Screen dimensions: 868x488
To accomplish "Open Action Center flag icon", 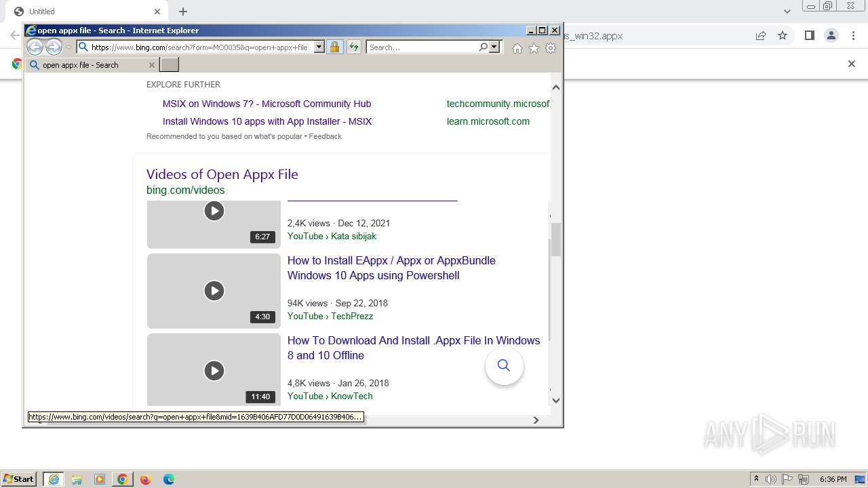I will [787, 479].
